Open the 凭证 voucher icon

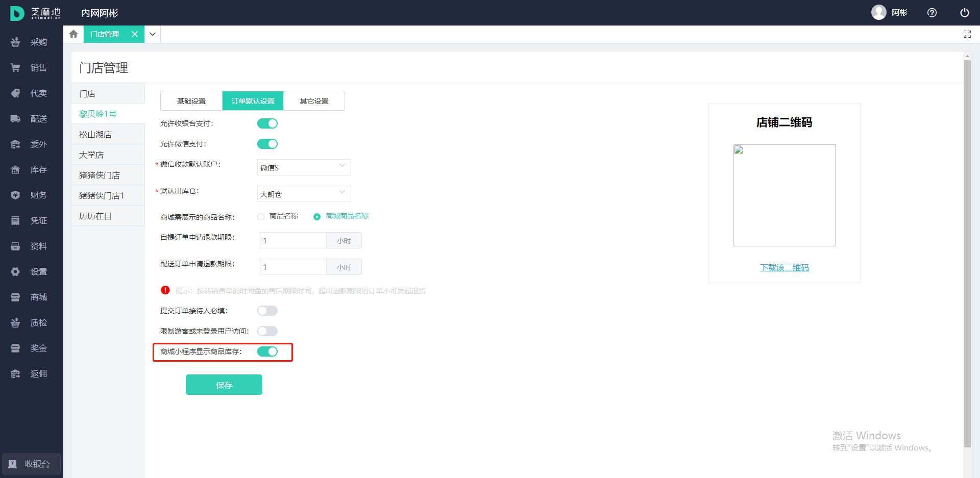(15, 221)
